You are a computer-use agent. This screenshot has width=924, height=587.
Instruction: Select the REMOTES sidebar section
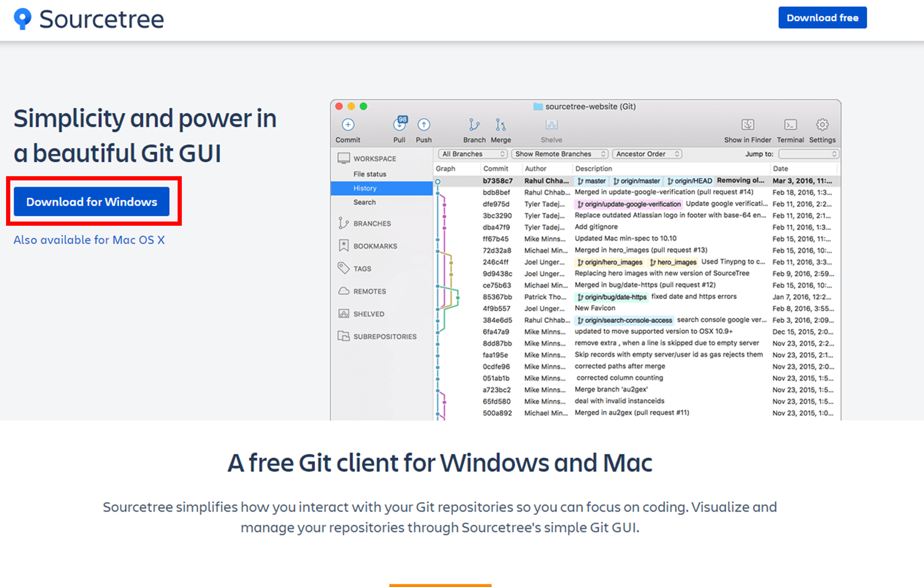click(370, 291)
